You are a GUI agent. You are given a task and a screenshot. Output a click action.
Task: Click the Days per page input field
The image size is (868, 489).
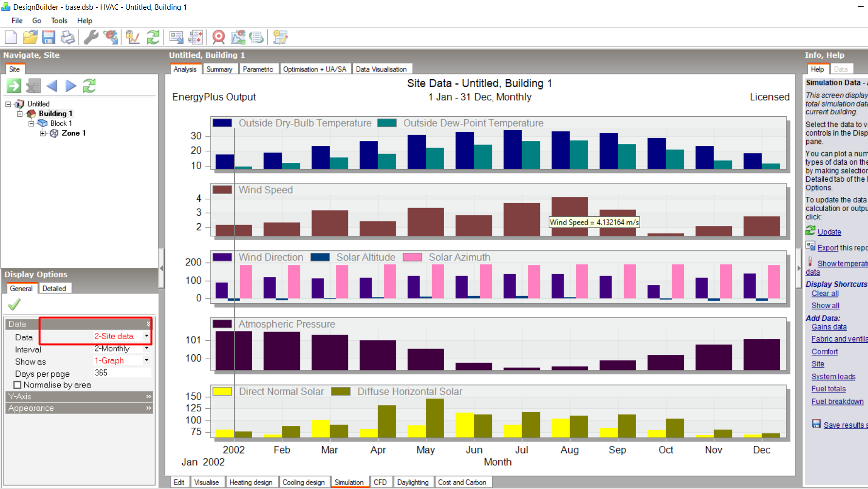pyautogui.click(x=122, y=373)
